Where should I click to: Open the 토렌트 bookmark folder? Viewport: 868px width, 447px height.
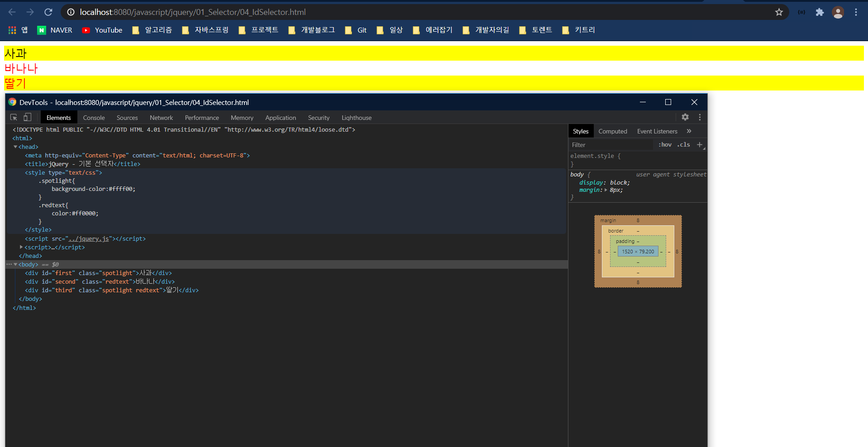[536, 30]
